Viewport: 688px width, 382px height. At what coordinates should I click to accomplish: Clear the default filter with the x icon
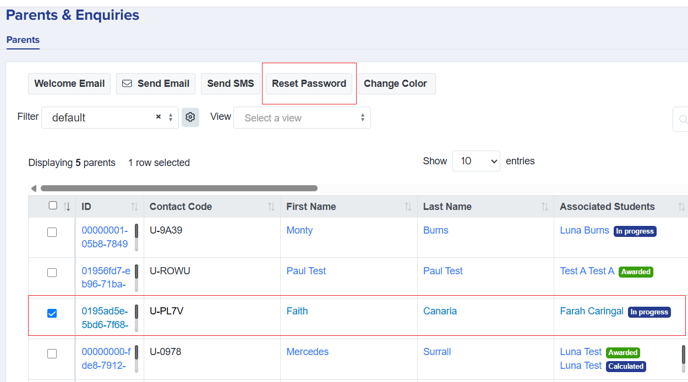(158, 117)
